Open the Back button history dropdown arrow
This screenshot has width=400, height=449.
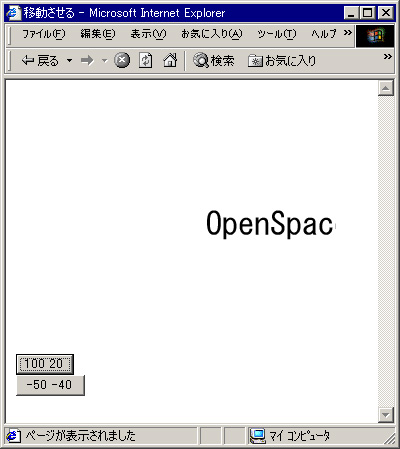click(69, 61)
